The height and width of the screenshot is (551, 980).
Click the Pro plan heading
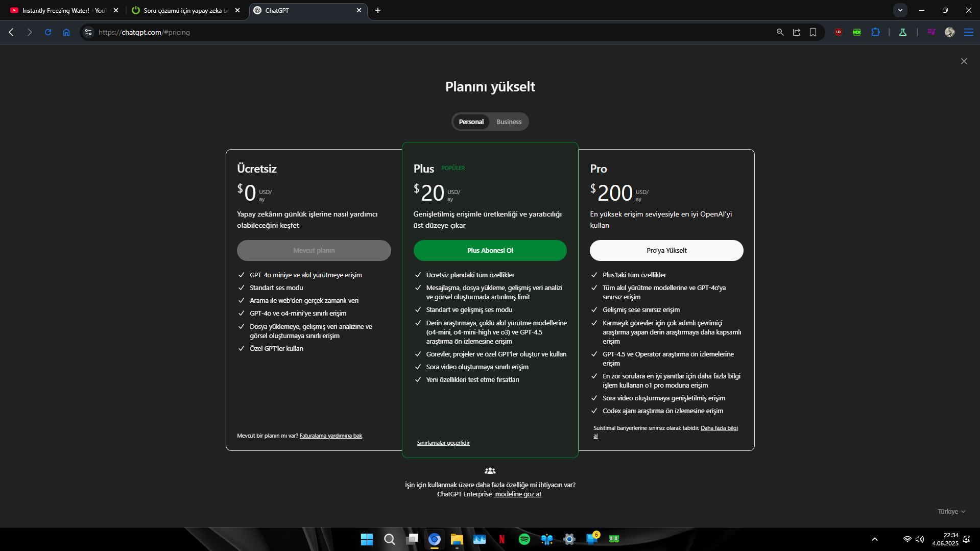[x=599, y=169]
